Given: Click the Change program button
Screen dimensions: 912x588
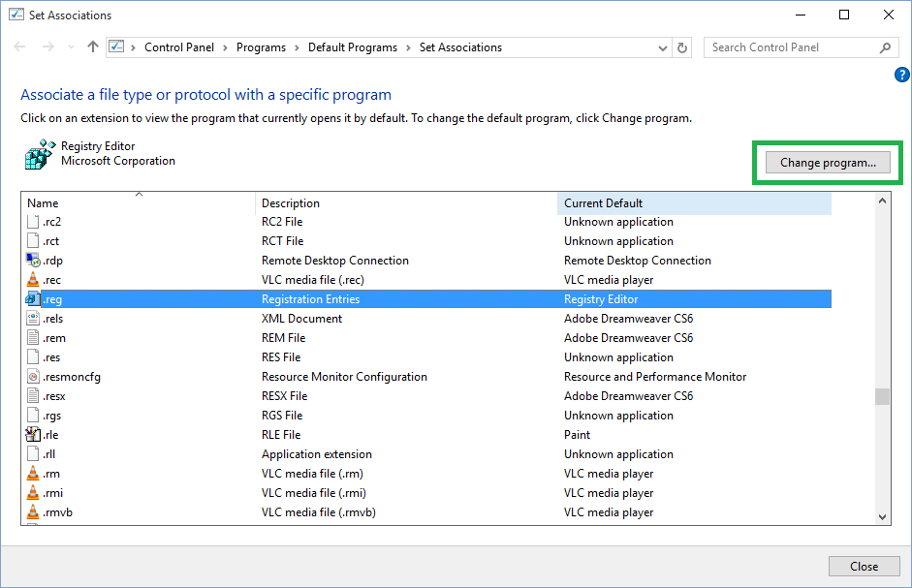Looking at the screenshot, I should [828, 163].
